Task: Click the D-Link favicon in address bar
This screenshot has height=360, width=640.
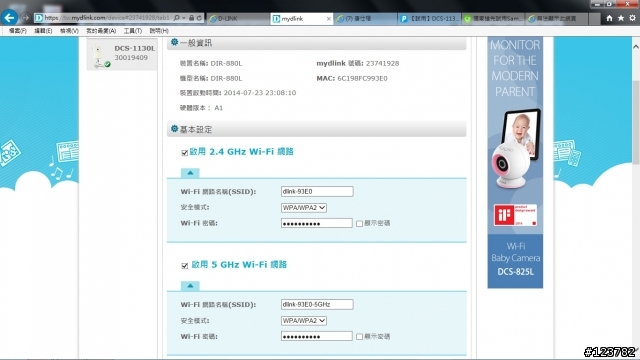Action: click(x=39, y=18)
